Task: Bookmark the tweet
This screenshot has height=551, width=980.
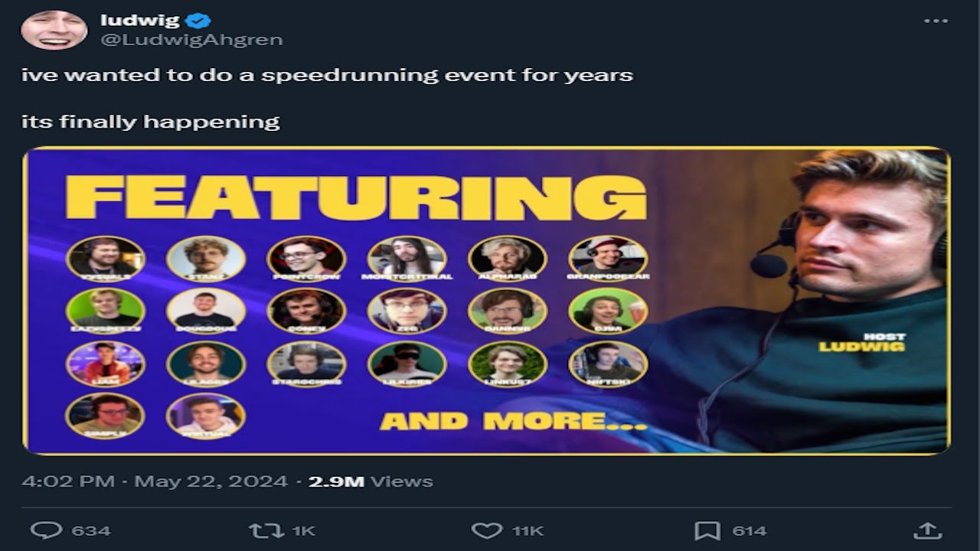Action: click(706, 530)
